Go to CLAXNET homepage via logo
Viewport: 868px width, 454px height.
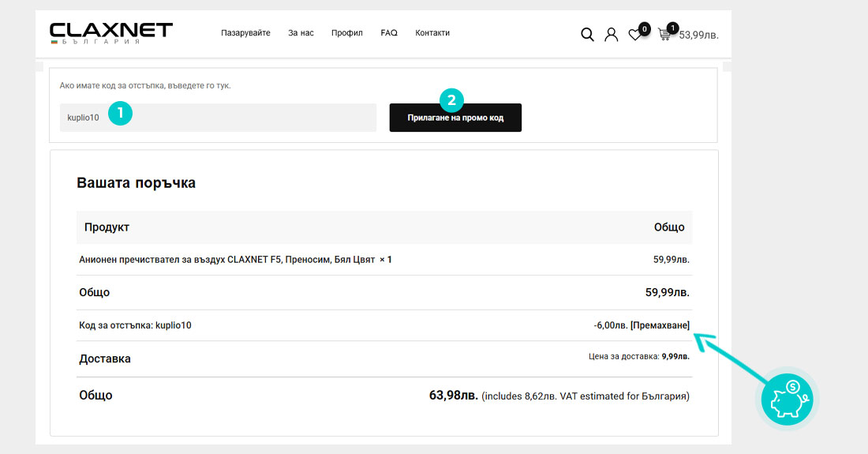point(111,33)
